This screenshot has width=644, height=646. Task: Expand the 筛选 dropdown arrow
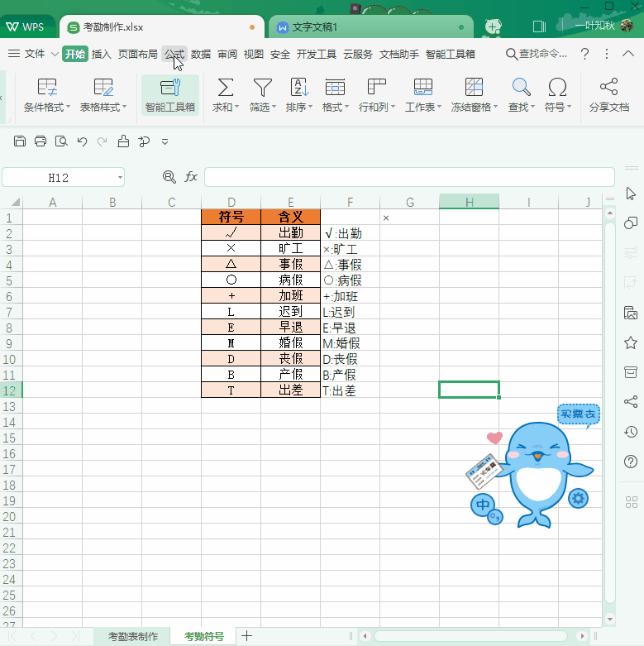[x=274, y=108]
